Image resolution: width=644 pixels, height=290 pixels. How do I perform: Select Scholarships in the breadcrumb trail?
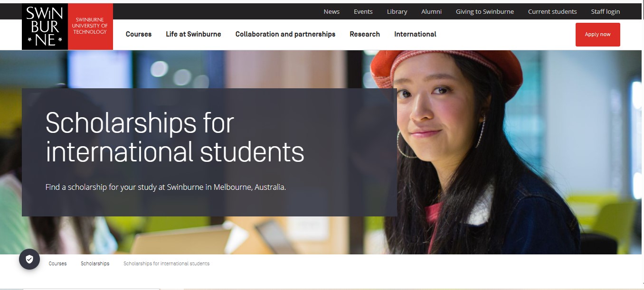(x=95, y=263)
